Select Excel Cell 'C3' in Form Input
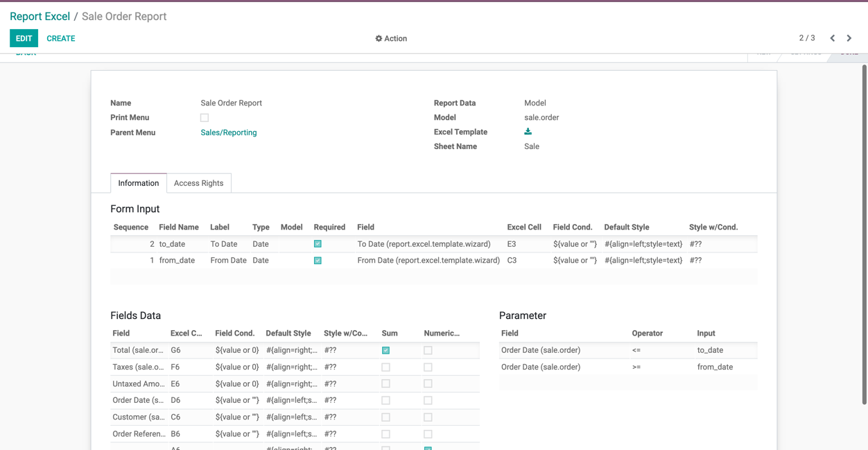The image size is (868, 450). [512, 261]
